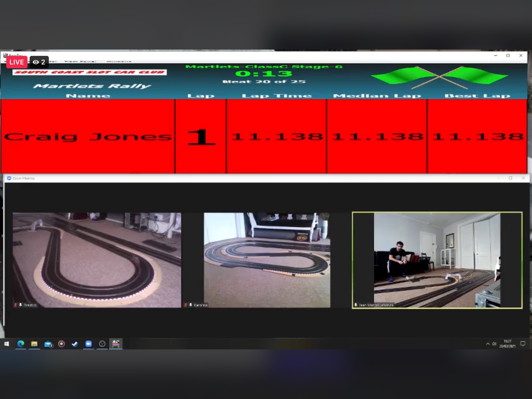The image size is (532, 399).
Task: Open the Track Power menu
Action: click(80, 62)
